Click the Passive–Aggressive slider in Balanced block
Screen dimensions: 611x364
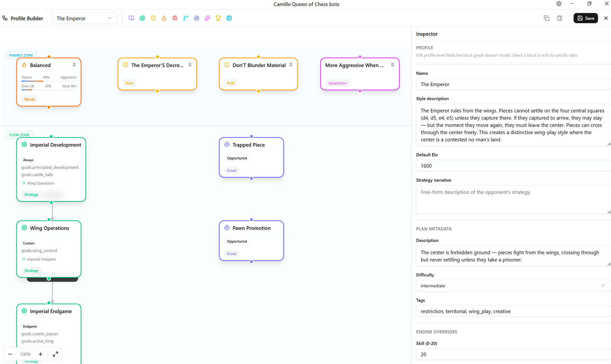click(49, 81)
